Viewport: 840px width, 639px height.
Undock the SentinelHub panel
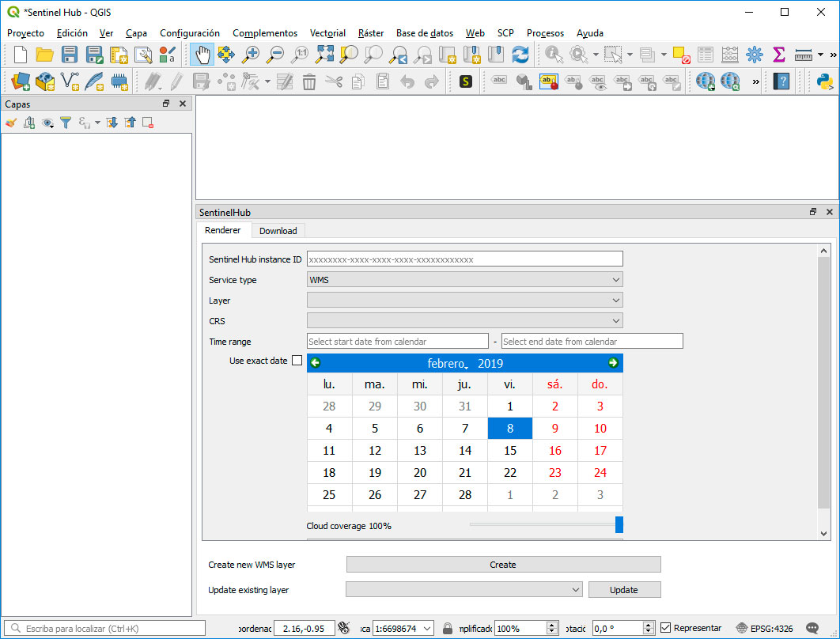click(x=813, y=212)
